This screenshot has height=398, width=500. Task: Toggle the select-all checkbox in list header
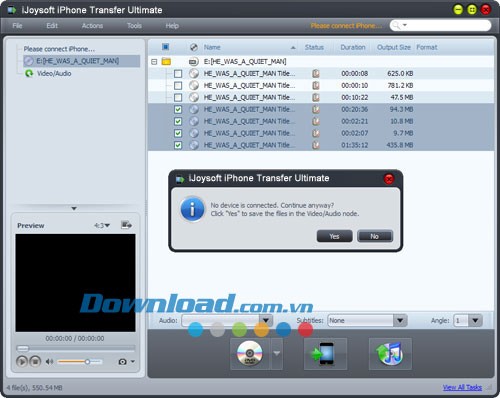point(165,47)
